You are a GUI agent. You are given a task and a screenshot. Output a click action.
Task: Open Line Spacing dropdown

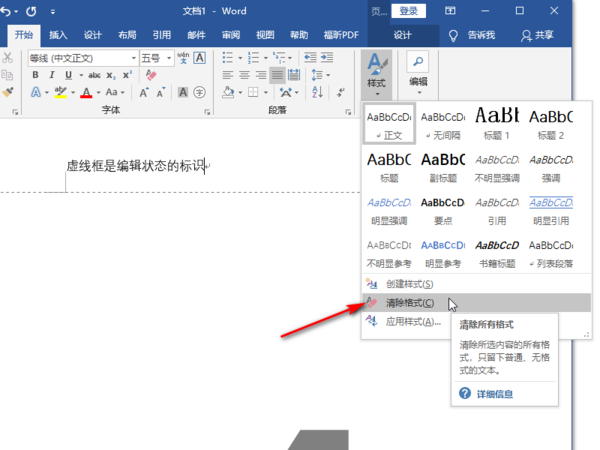pyautogui.click(x=320, y=75)
